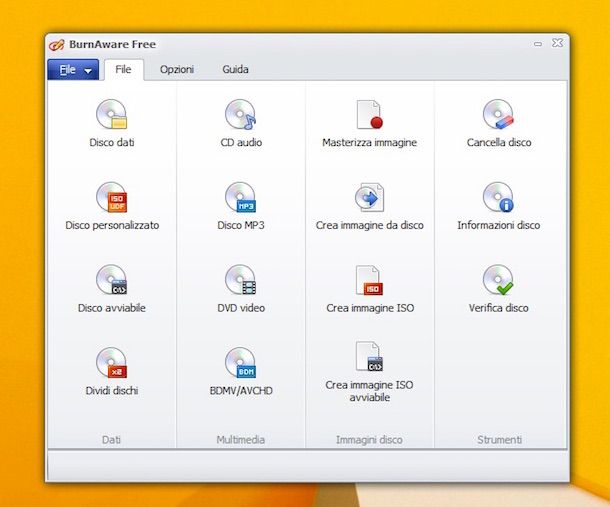The width and height of the screenshot is (610, 507).
Task: Click the "CD audio" label
Action: click(x=241, y=142)
